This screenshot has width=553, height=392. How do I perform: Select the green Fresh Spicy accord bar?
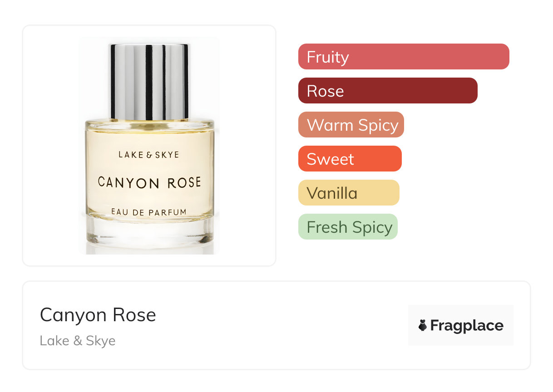click(x=348, y=227)
